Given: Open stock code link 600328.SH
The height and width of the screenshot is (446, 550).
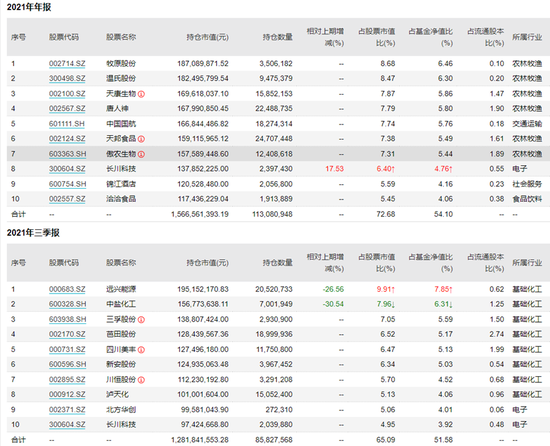Looking at the screenshot, I should 67,304.
